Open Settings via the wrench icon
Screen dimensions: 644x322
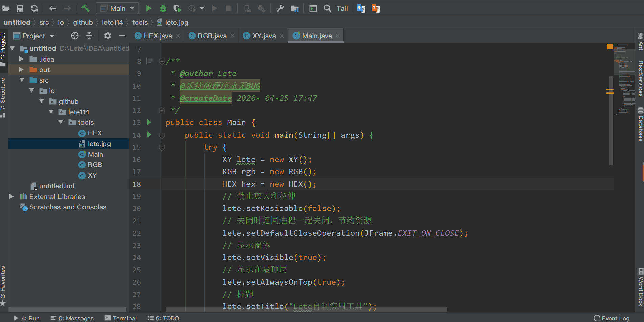coord(280,8)
